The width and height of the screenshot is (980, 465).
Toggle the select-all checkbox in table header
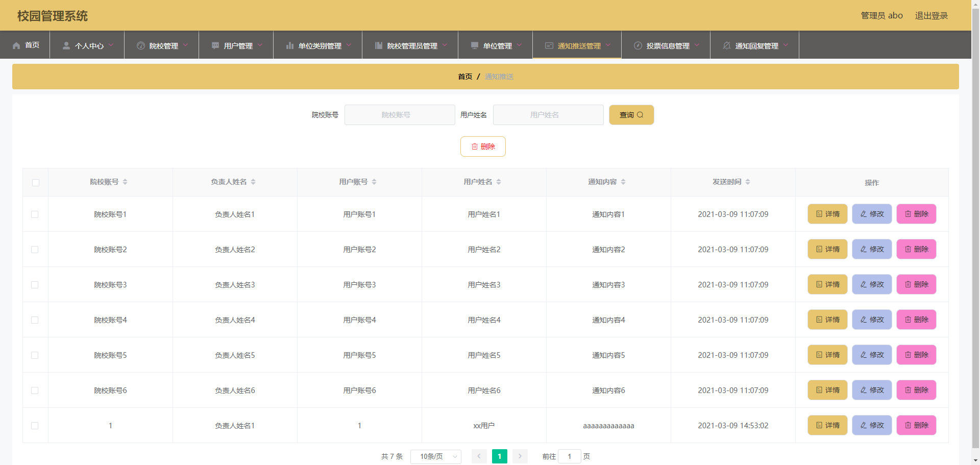point(36,183)
